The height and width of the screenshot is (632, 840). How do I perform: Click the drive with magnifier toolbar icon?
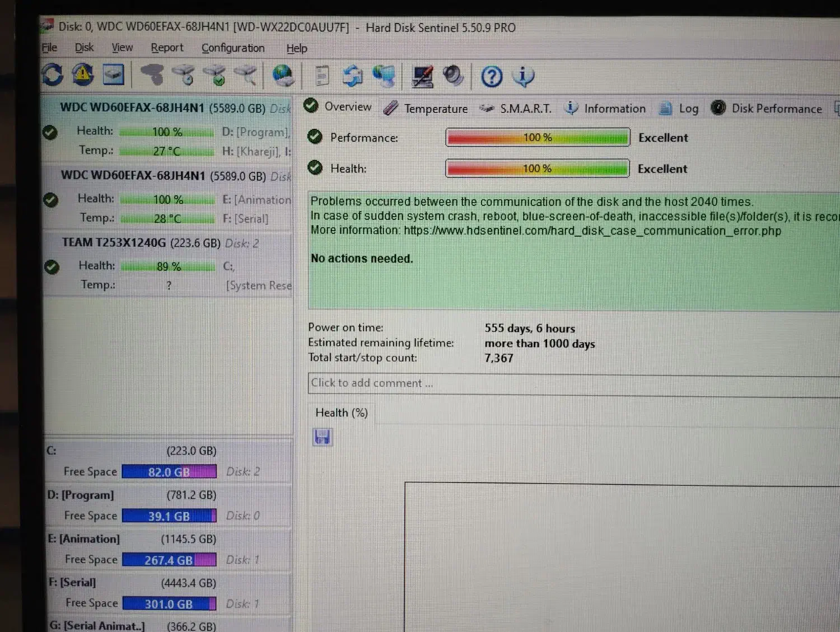coord(245,75)
